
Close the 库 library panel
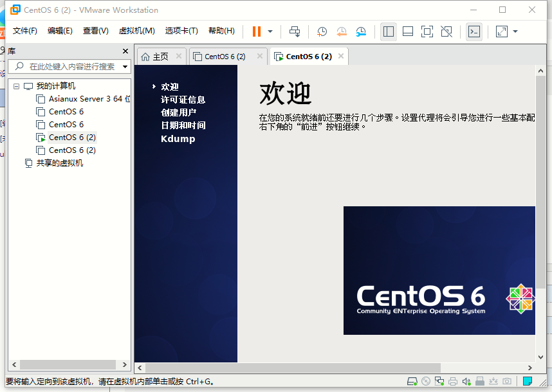(x=125, y=51)
